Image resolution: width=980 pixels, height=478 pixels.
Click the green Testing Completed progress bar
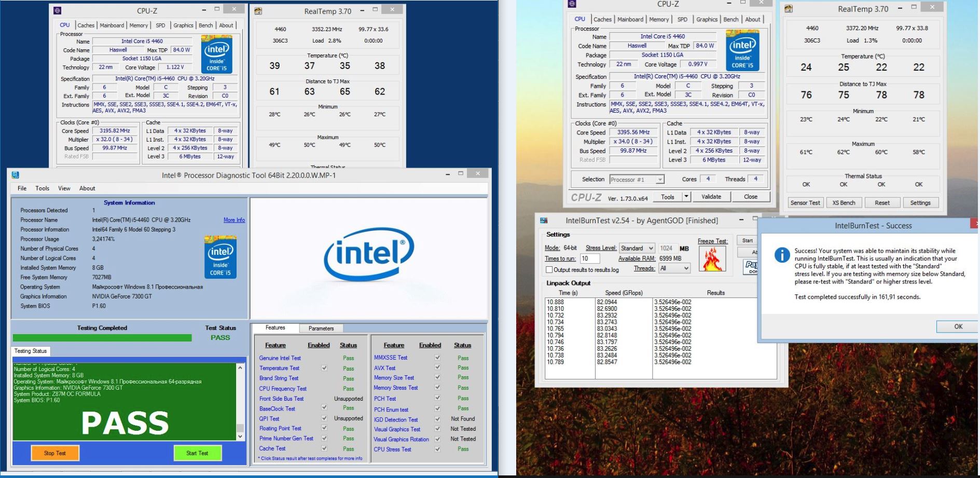[x=102, y=338]
